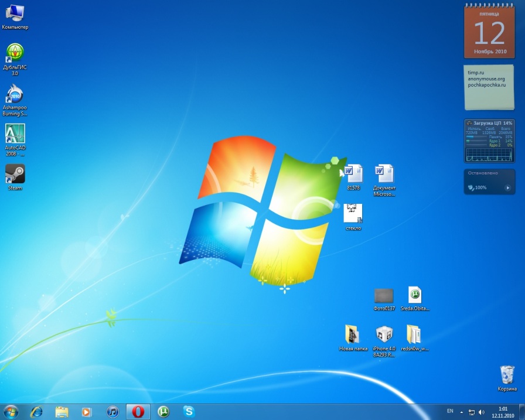Select the Ashampoo Burning Studio shortcut
The image size is (525, 420).
point(15,100)
